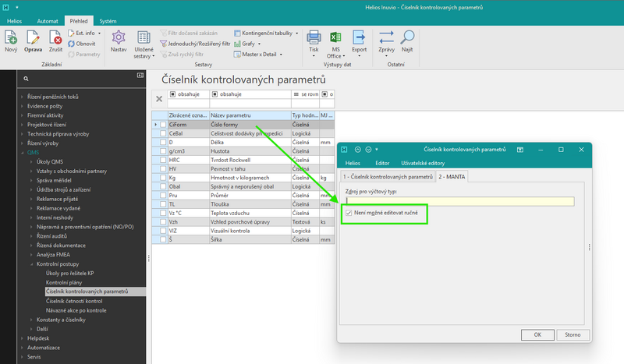
Task: Check the row checkbox for CiForm
Action: click(163, 125)
